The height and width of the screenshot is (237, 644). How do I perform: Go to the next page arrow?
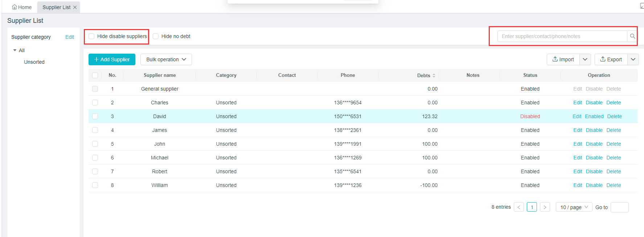pos(545,207)
